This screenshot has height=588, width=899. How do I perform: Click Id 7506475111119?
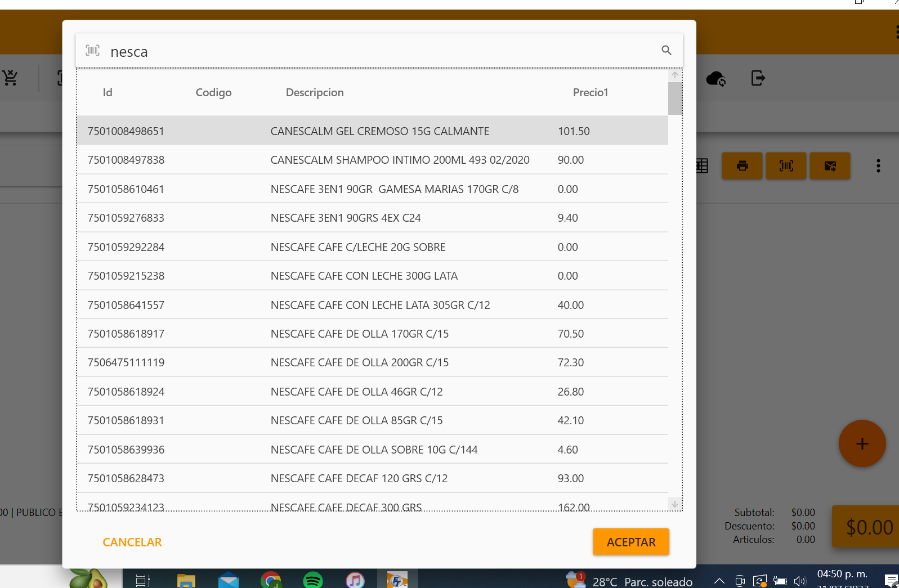point(126,362)
